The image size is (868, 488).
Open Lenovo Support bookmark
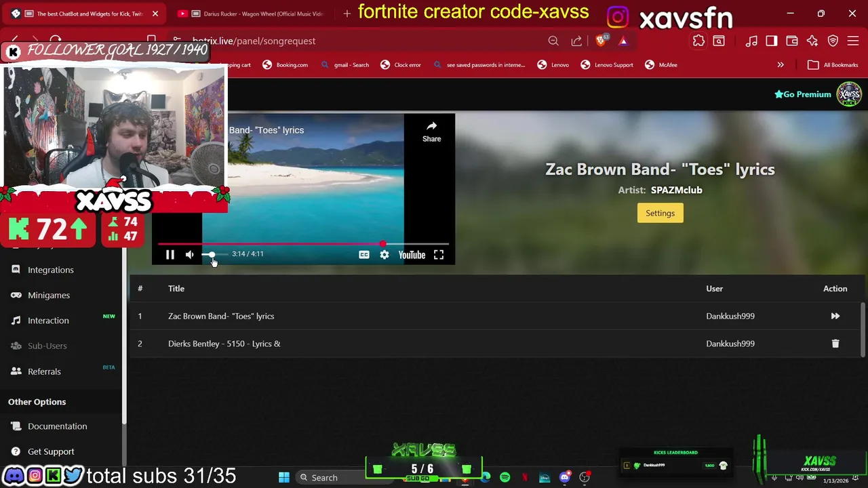pyautogui.click(x=607, y=65)
